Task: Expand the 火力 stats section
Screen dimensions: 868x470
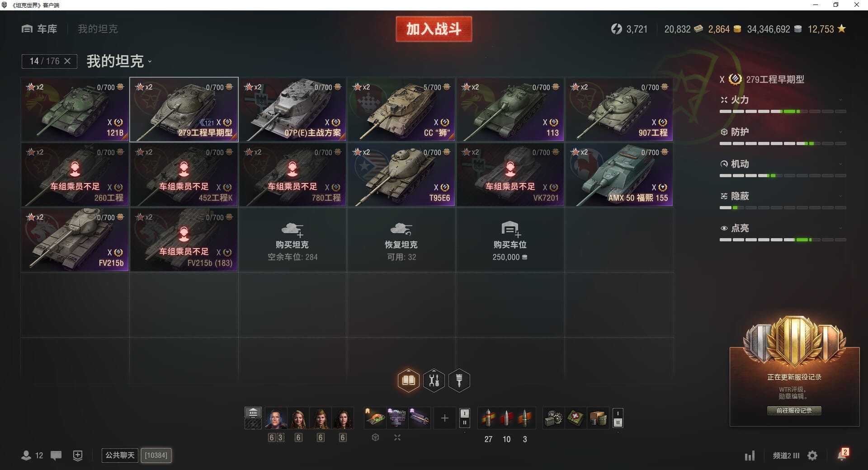Action: [783, 100]
